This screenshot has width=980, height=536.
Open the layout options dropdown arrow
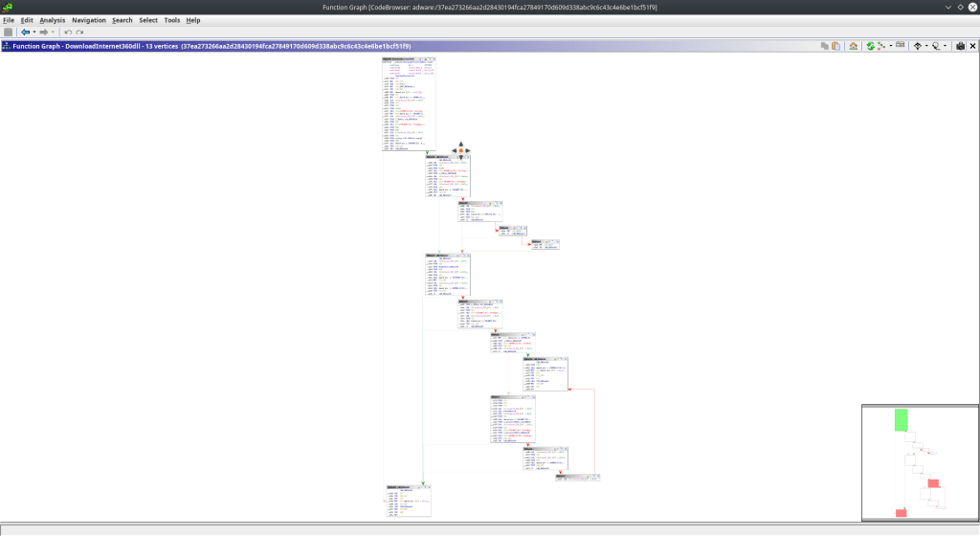click(x=891, y=46)
